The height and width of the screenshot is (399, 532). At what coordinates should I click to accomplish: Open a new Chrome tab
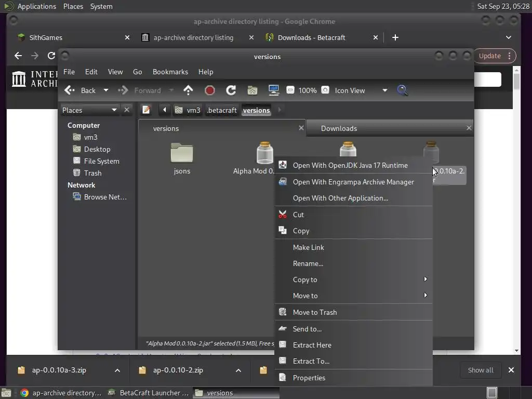click(x=395, y=37)
